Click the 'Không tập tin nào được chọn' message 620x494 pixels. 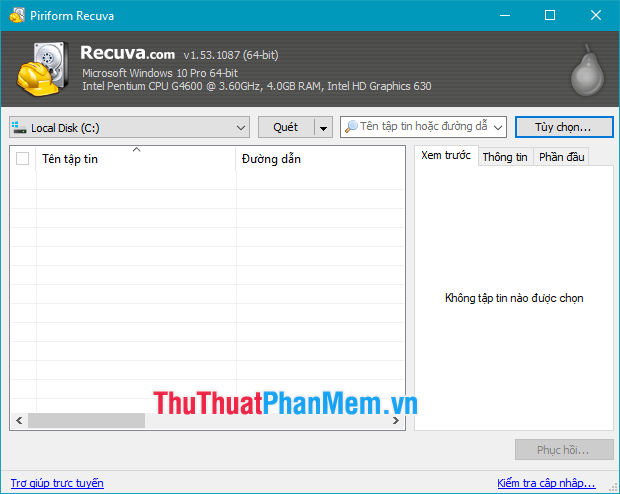click(514, 298)
